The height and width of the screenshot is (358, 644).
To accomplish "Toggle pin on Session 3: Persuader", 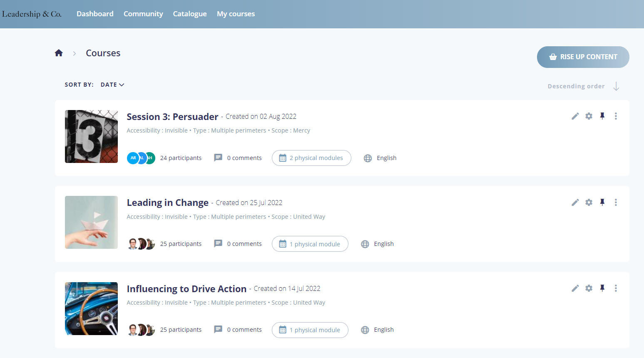I will pyautogui.click(x=602, y=116).
